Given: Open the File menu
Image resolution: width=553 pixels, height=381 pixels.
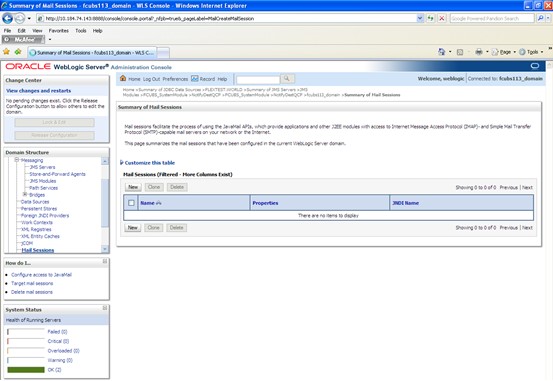Looking at the screenshot, I should (7, 31).
